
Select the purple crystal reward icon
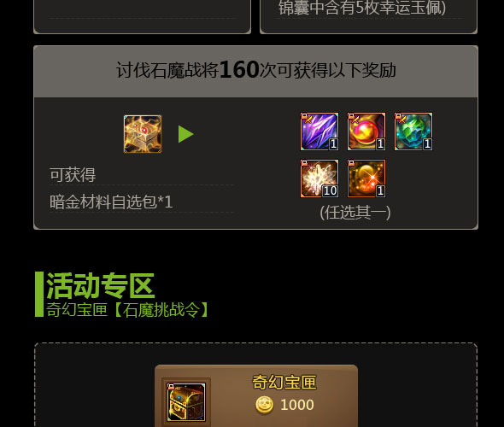pos(319,132)
